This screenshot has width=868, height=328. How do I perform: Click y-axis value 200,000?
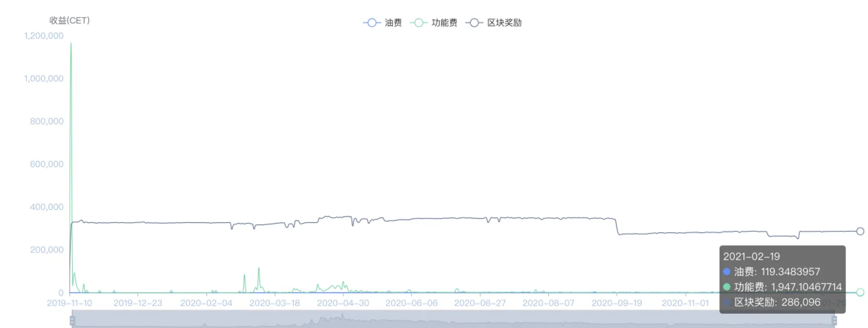pyautogui.click(x=47, y=250)
